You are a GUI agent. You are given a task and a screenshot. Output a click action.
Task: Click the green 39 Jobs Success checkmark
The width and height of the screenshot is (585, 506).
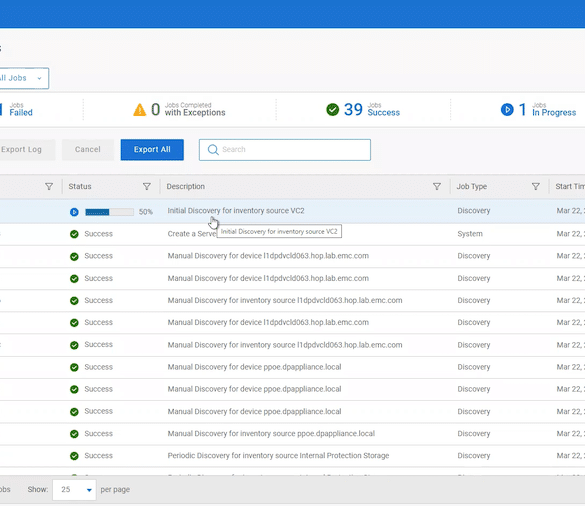[332, 110]
